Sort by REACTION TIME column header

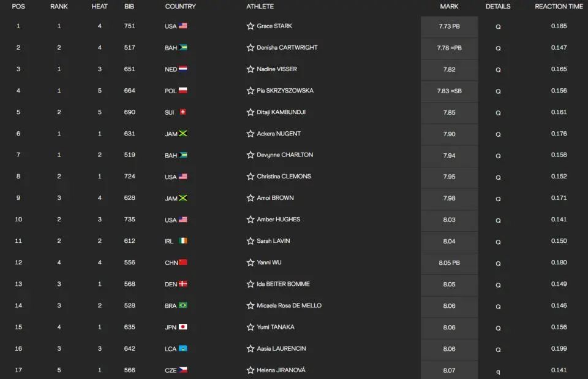click(x=559, y=6)
